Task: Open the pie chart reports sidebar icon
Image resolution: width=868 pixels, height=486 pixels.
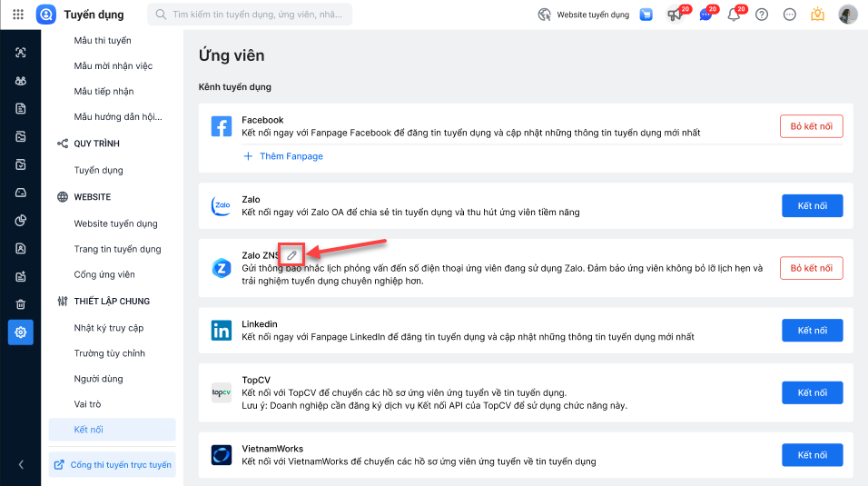Action: point(21,221)
